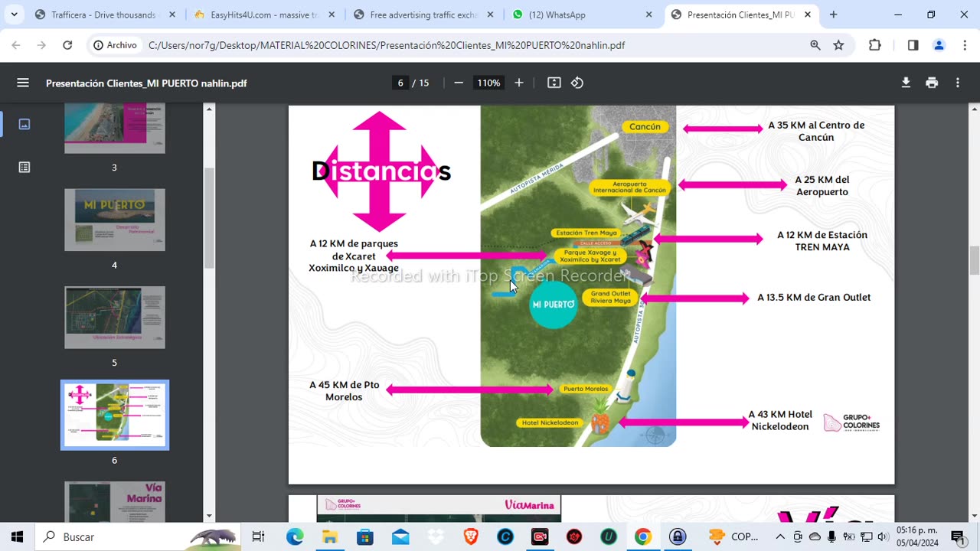This screenshot has width=980, height=551.
Task: Print the PDF document
Action: point(932,83)
